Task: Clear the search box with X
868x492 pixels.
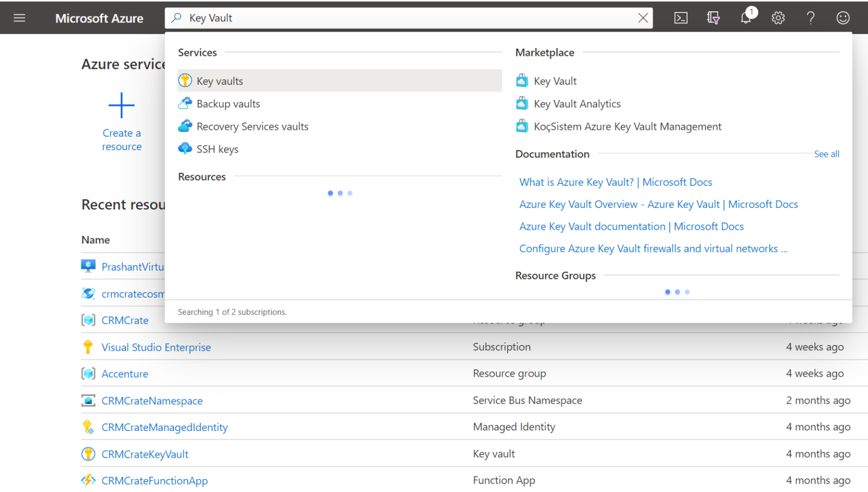Action: point(643,18)
